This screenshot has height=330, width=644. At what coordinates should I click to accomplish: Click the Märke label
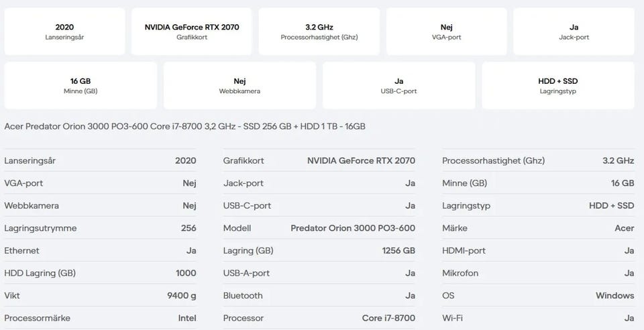[455, 228]
